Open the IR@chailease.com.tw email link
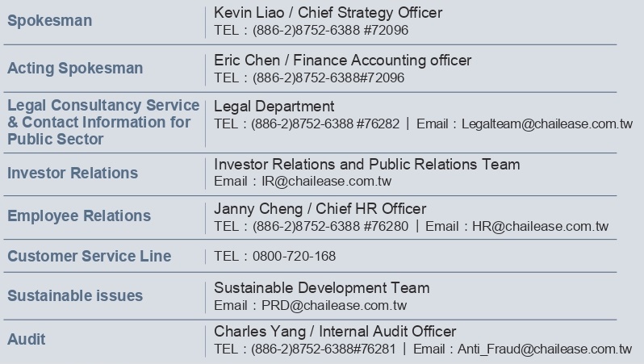 tap(326, 182)
